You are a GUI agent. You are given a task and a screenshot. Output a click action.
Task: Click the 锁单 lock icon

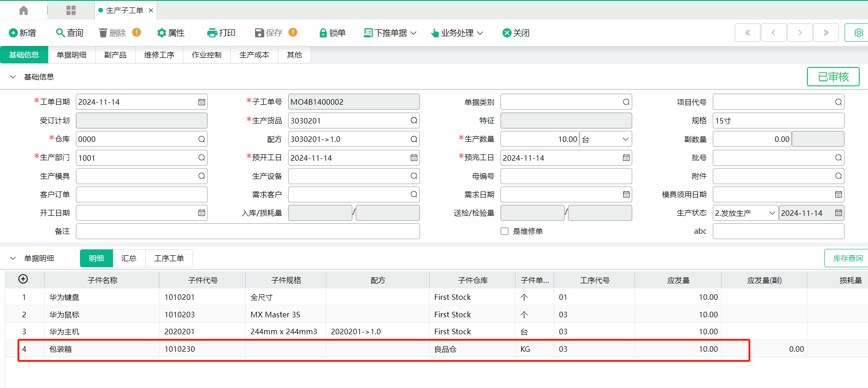pos(323,33)
